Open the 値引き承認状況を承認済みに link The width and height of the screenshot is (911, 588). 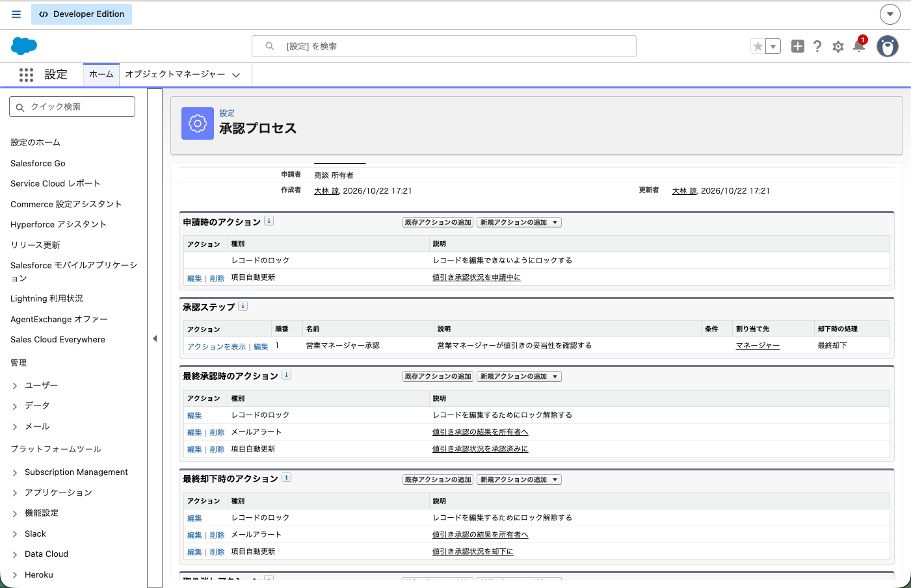coord(481,449)
